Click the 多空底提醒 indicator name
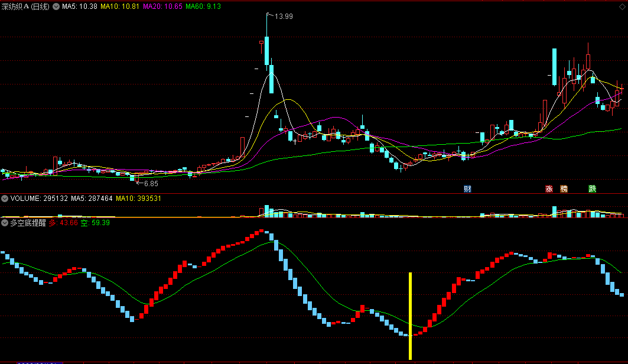628x364 pixels. 28,223
